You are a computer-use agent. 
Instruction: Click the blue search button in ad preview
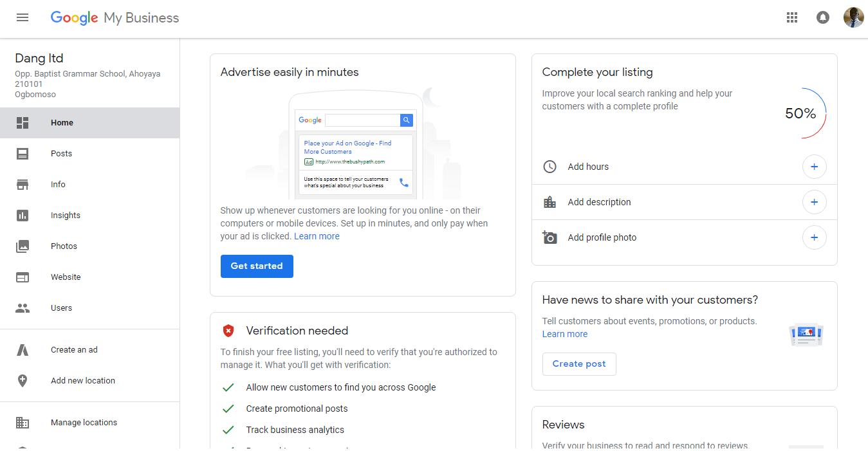click(x=406, y=120)
